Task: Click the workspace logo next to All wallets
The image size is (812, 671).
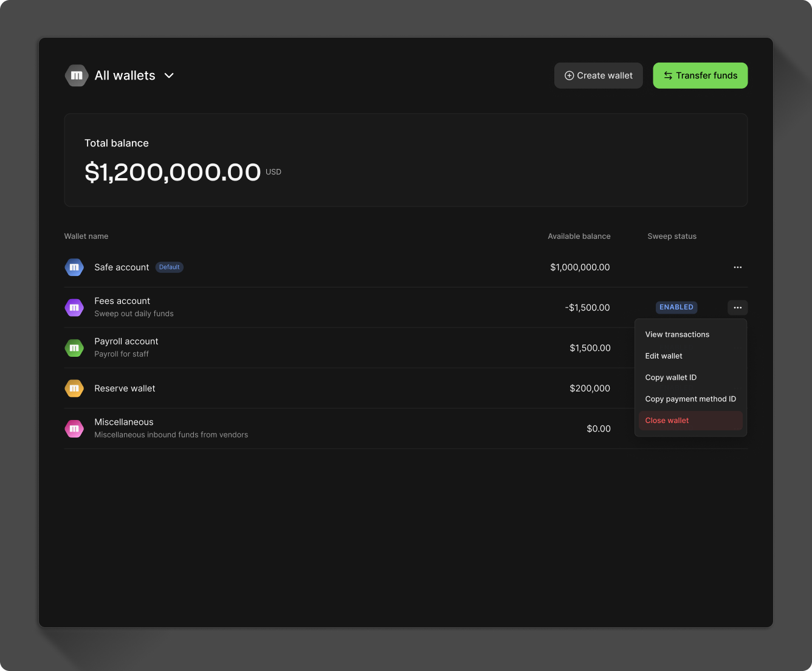Action: pyautogui.click(x=77, y=75)
